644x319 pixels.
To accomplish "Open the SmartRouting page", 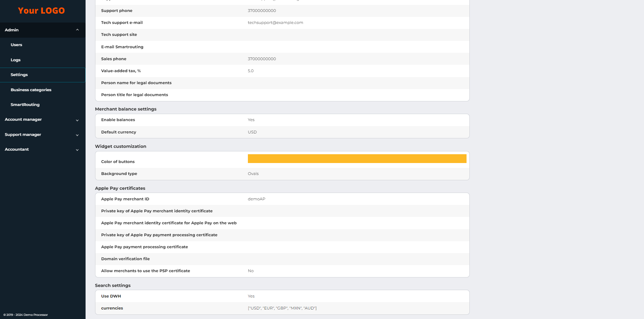I will pos(25,105).
